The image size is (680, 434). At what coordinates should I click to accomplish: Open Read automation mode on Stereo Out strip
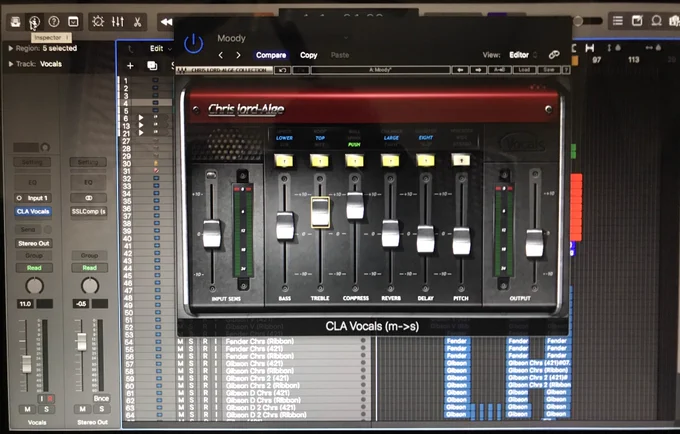click(x=89, y=268)
